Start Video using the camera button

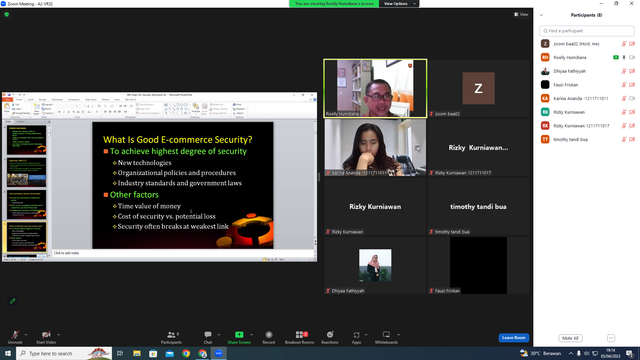(x=46, y=337)
